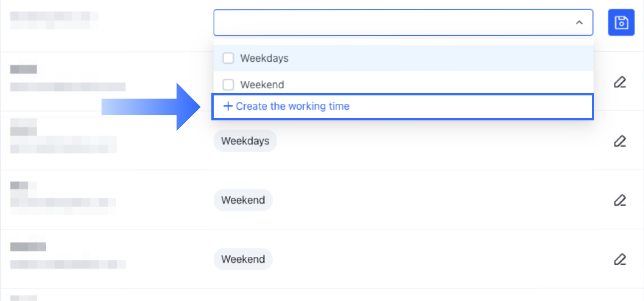This screenshot has height=301, width=644.
Task: Click the plus icon beside Create the working time
Action: point(228,106)
